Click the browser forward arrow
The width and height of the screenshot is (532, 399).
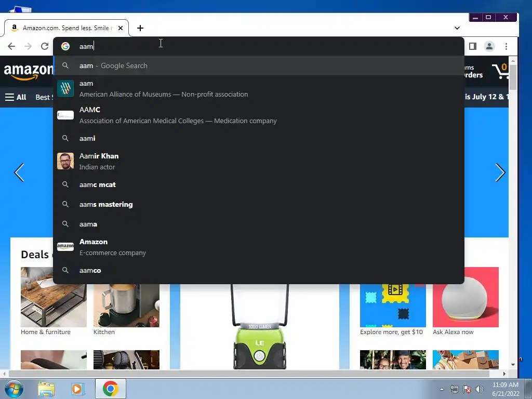(28, 46)
